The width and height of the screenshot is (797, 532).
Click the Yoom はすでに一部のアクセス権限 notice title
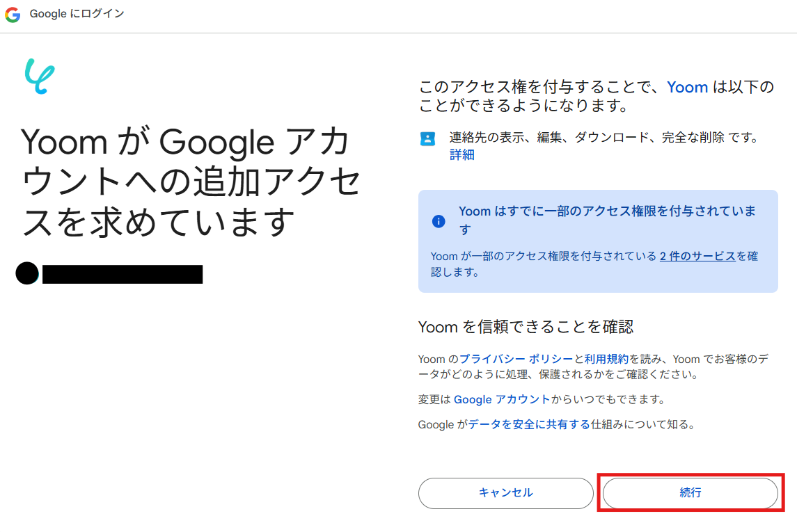tap(607, 211)
